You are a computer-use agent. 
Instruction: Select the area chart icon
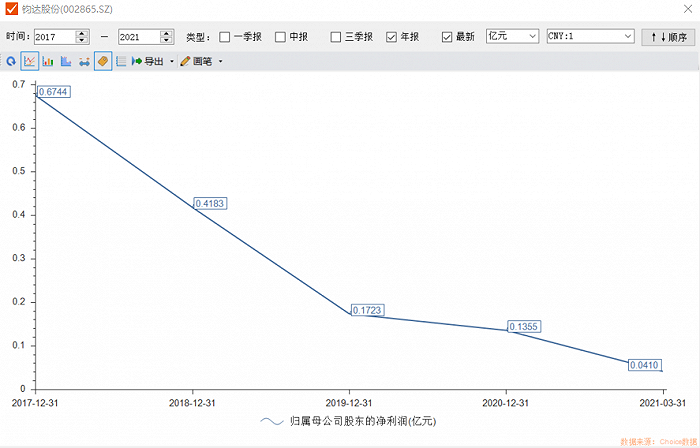[x=66, y=61]
